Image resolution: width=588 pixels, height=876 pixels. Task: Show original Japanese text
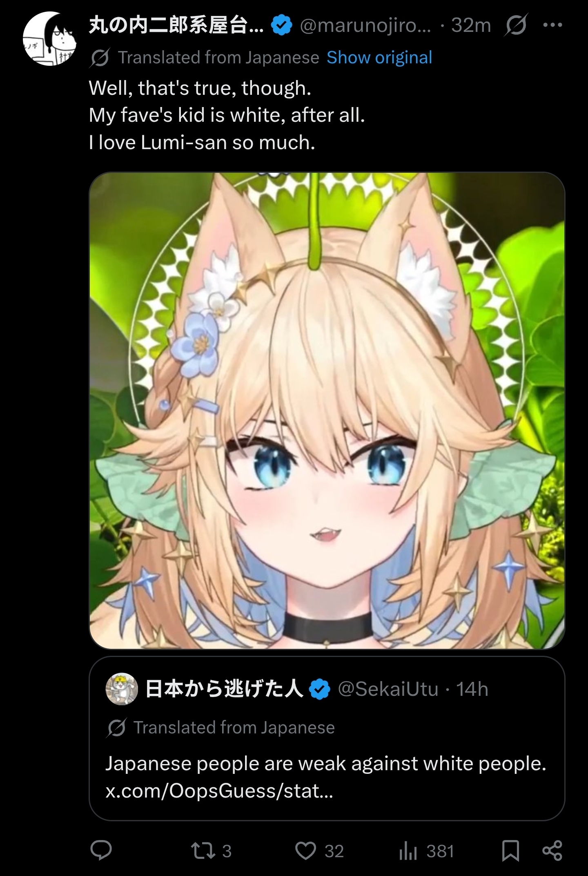tap(379, 58)
